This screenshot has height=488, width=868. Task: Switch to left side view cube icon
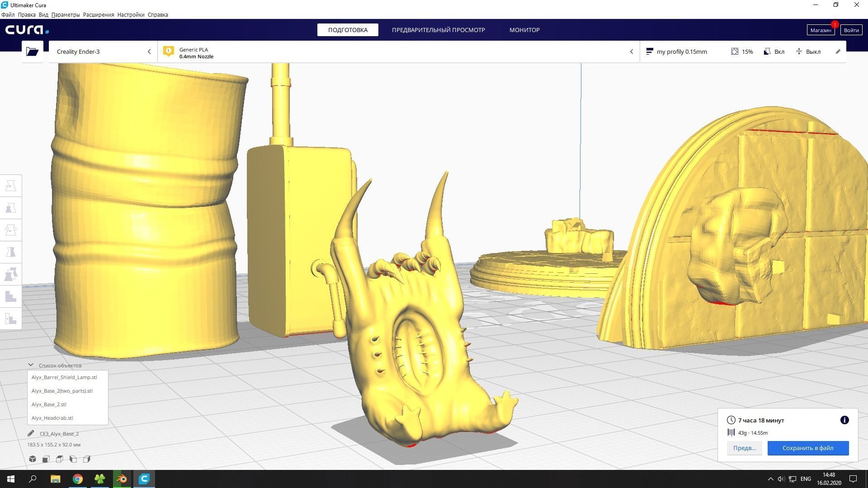click(x=73, y=459)
